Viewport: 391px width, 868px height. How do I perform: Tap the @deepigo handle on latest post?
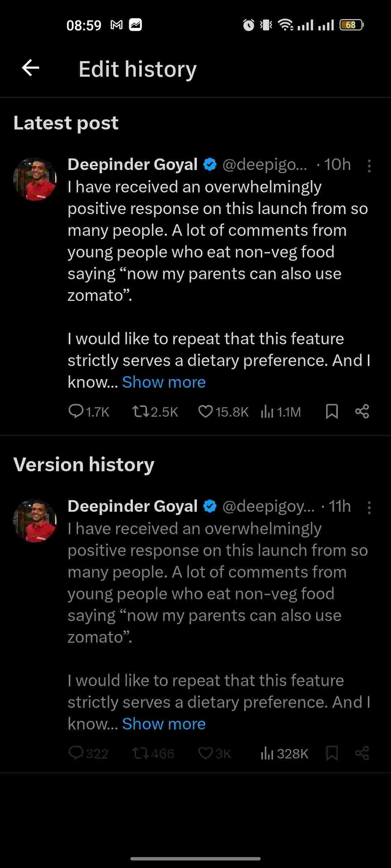click(x=265, y=165)
